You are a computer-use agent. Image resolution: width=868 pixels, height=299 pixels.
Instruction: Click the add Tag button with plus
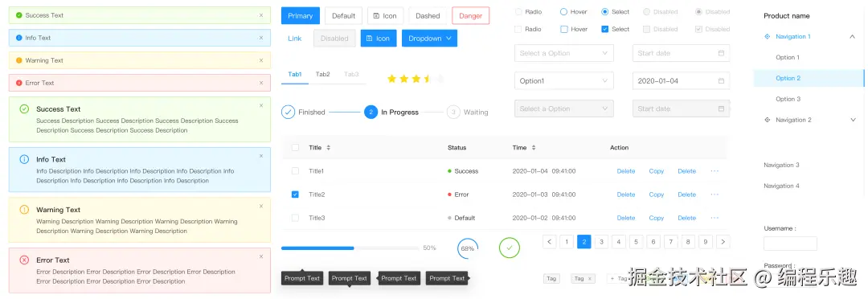(618, 279)
